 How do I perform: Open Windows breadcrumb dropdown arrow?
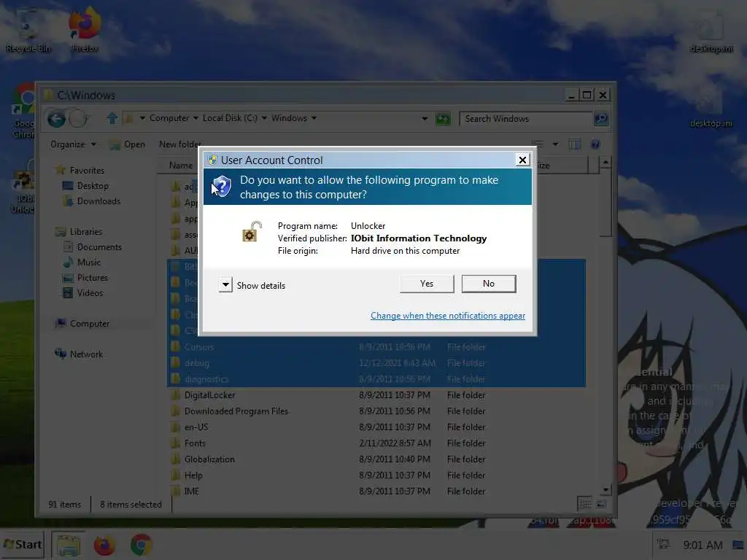point(314,118)
